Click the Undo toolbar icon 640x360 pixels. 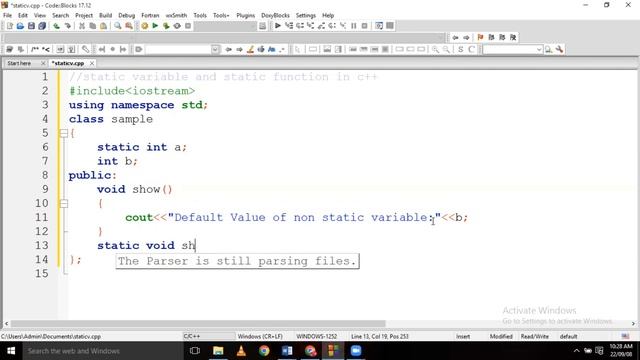point(56,26)
